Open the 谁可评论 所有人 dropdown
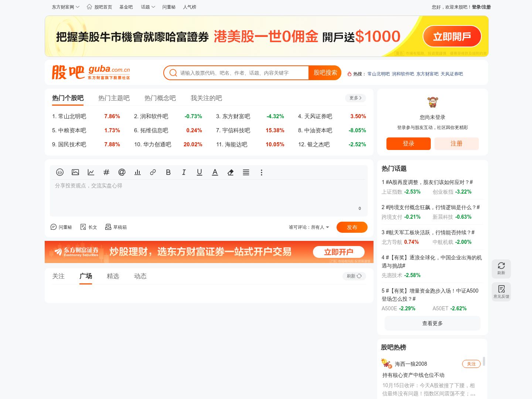The width and height of the screenshot is (532, 399). click(309, 227)
